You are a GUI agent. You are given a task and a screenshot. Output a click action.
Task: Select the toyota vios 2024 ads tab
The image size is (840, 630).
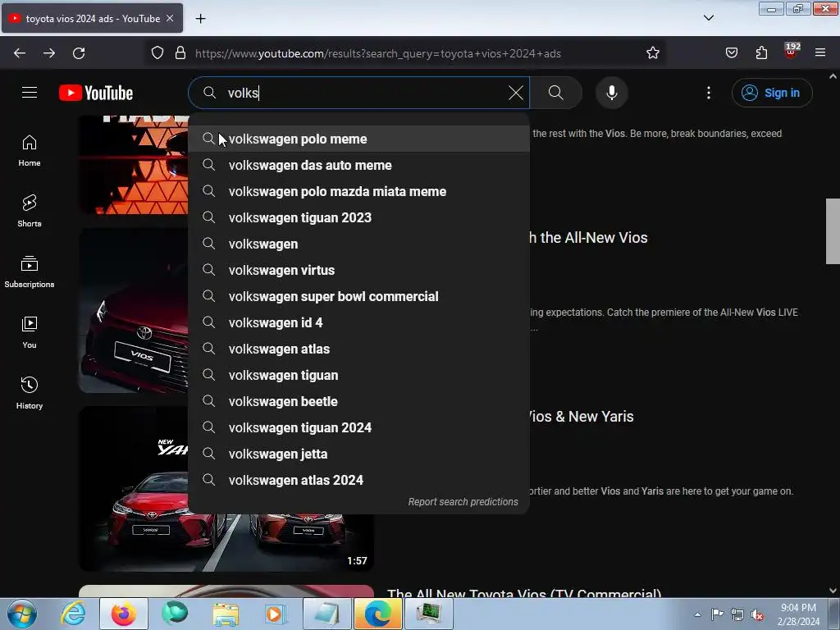[x=92, y=18]
